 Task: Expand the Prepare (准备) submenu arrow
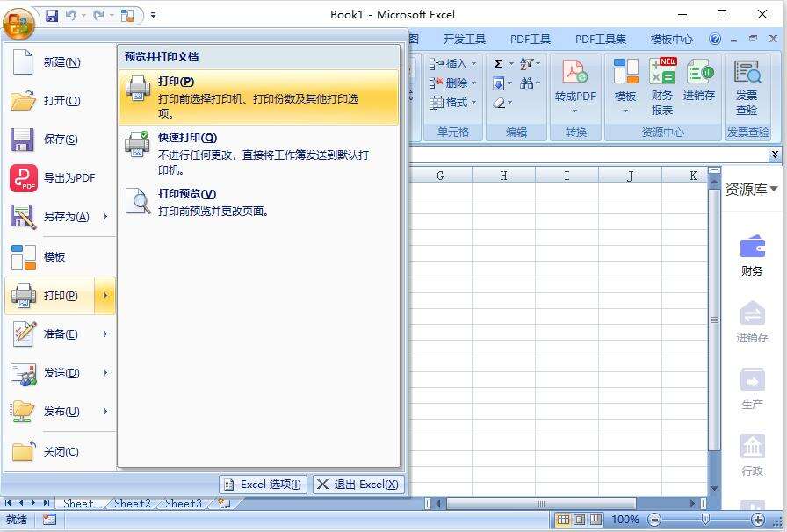click(x=105, y=334)
